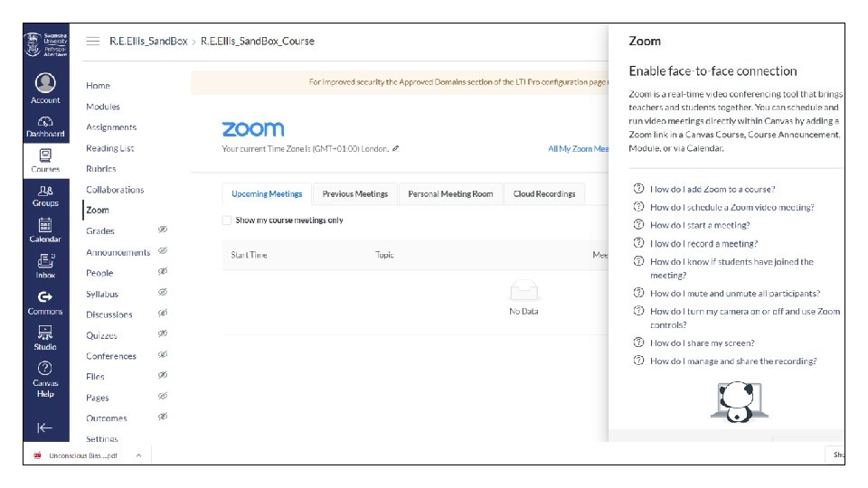
Task: Toggle the Conferences visibility eye icon
Action: tap(163, 354)
